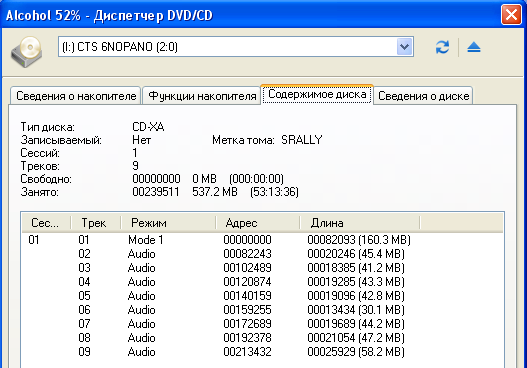Viewport: 527px width, 368px height.
Task: Click the Длина column header
Action: (x=360, y=223)
